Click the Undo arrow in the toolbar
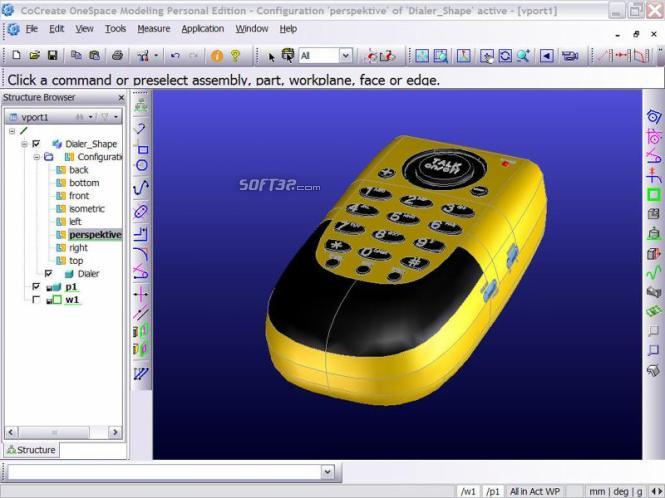The width and height of the screenshot is (665, 498). tap(176, 55)
